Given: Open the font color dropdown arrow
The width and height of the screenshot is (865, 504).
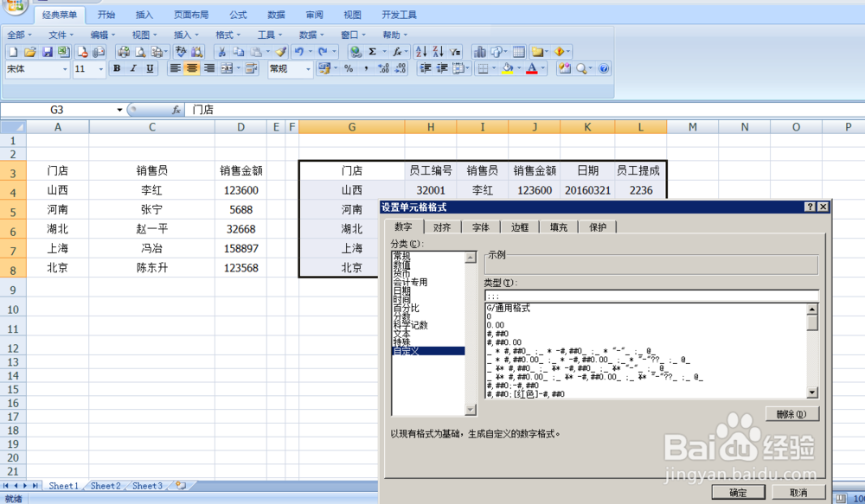Looking at the screenshot, I should click(x=543, y=68).
